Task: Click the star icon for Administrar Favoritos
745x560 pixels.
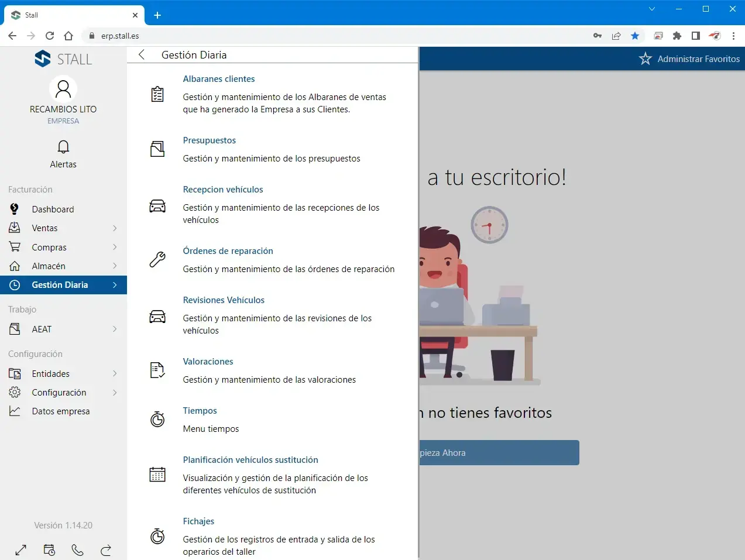Action: 645,59
